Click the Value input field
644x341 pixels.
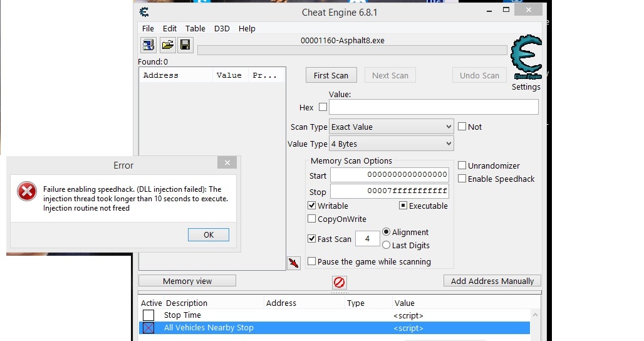[434, 107]
